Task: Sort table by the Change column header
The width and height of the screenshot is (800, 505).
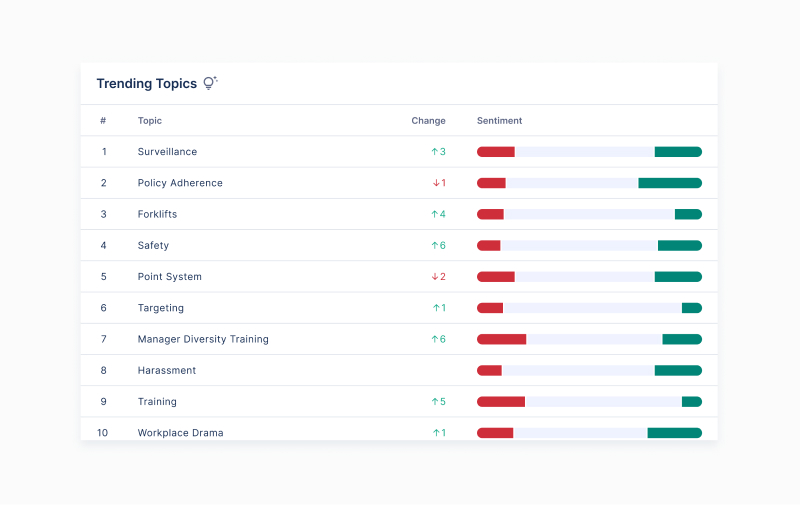Action: point(428,121)
